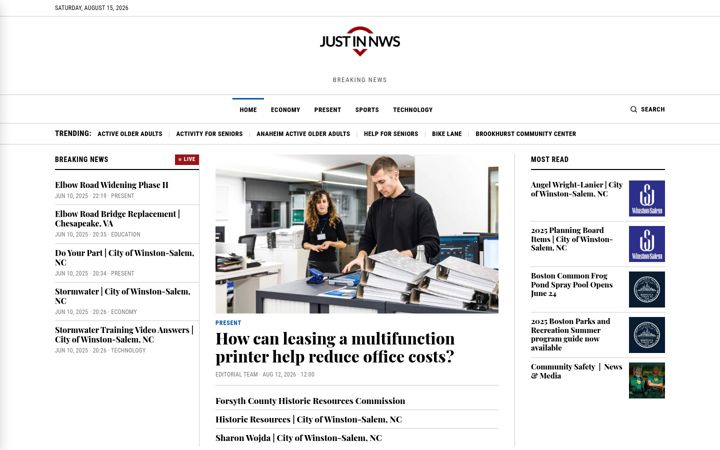This screenshot has width=720, height=450.
Task: Go to Home tab
Action: pyautogui.click(x=248, y=110)
